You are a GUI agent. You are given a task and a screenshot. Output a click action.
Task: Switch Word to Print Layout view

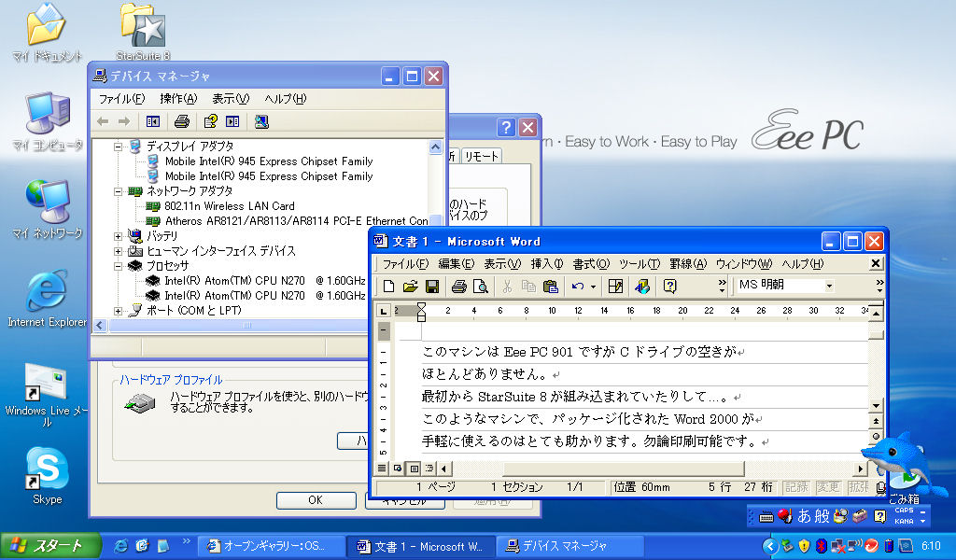(x=414, y=468)
